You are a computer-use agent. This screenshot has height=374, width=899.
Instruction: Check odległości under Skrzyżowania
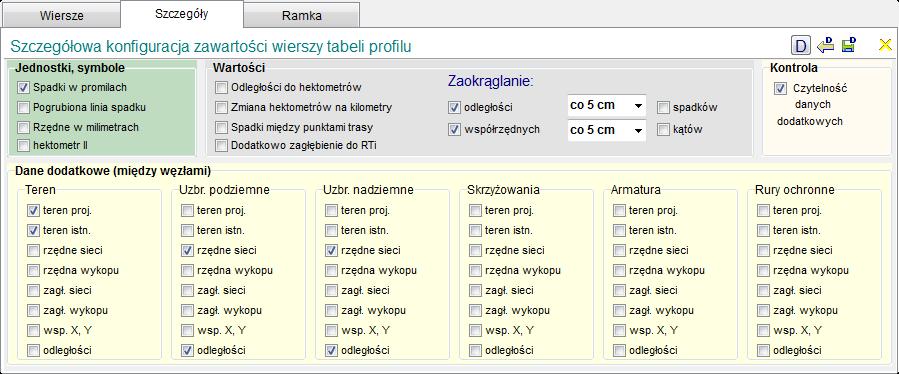[475, 350]
